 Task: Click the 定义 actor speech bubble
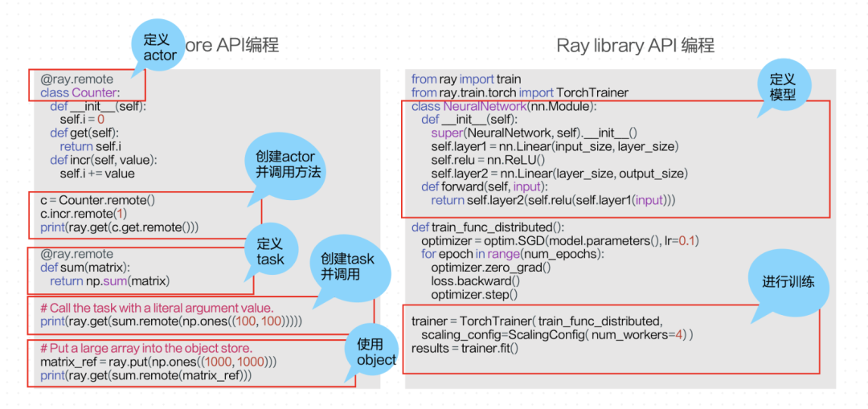160,47
